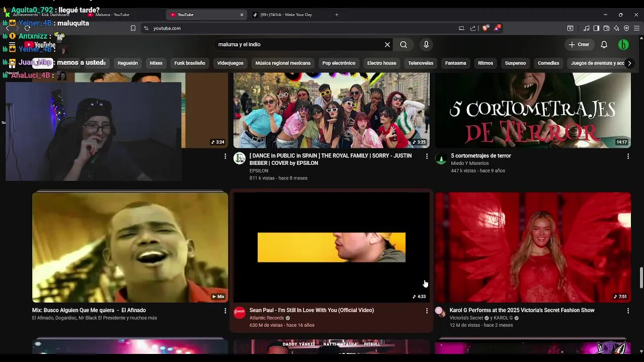Click Atlantic Records channel avatar

coord(239,313)
